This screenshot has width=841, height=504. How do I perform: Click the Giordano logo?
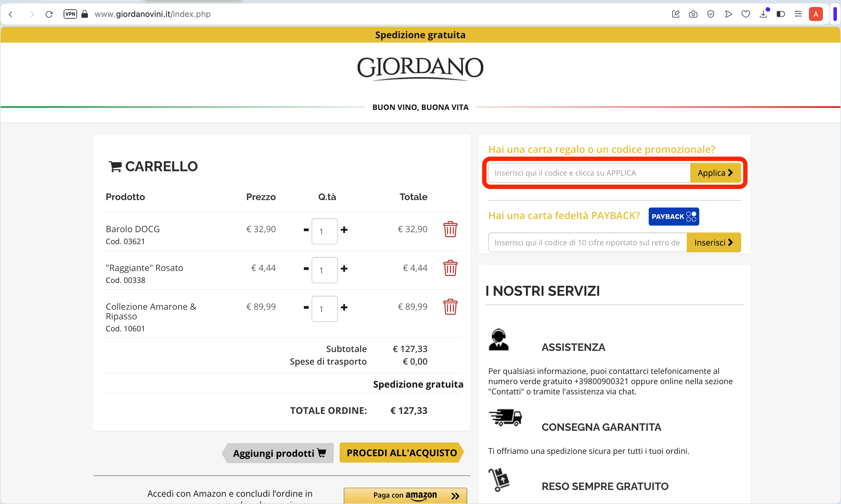(420, 68)
